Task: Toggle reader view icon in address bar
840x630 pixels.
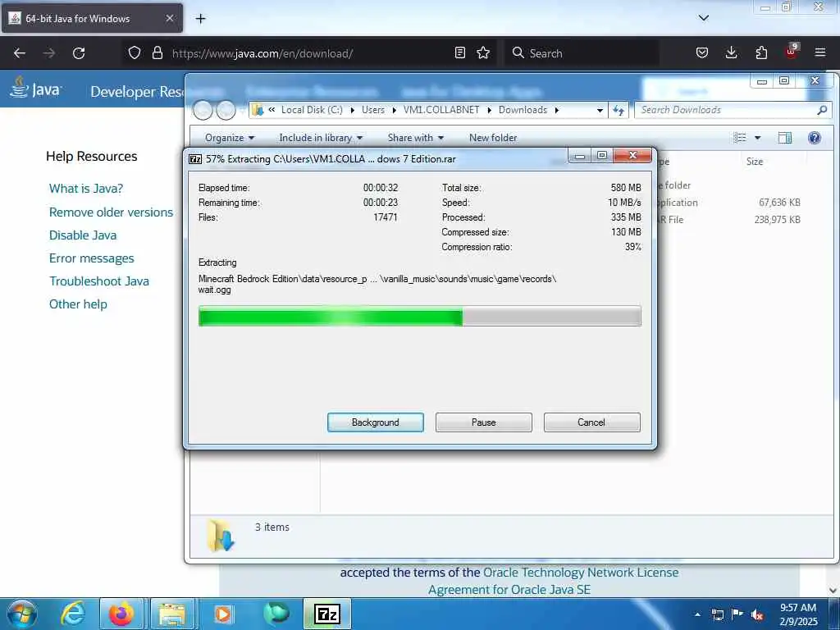Action: click(x=459, y=52)
